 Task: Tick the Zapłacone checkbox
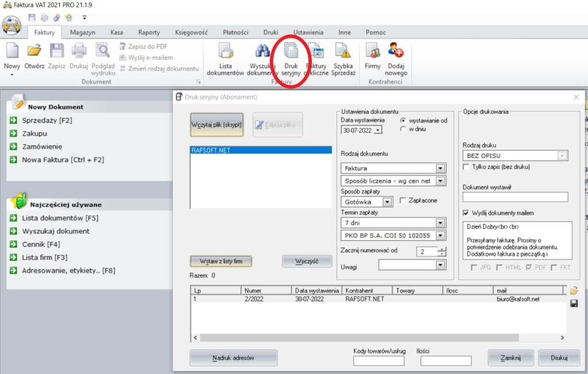pyautogui.click(x=403, y=201)
